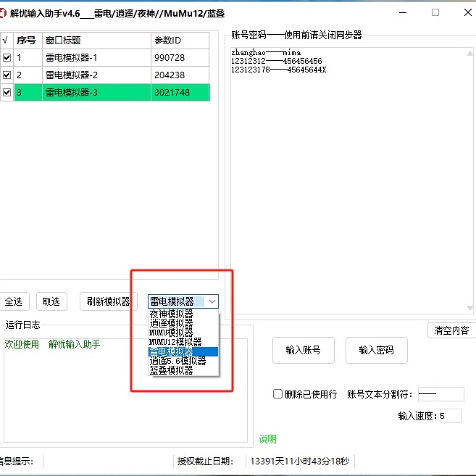Uncheck the row 1 emulator checkbox

tap(7, 57)
